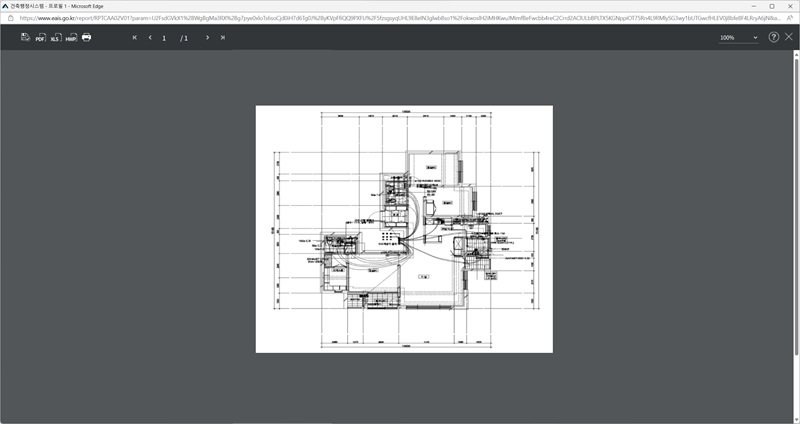Click the current page number field

coord(164,38)
